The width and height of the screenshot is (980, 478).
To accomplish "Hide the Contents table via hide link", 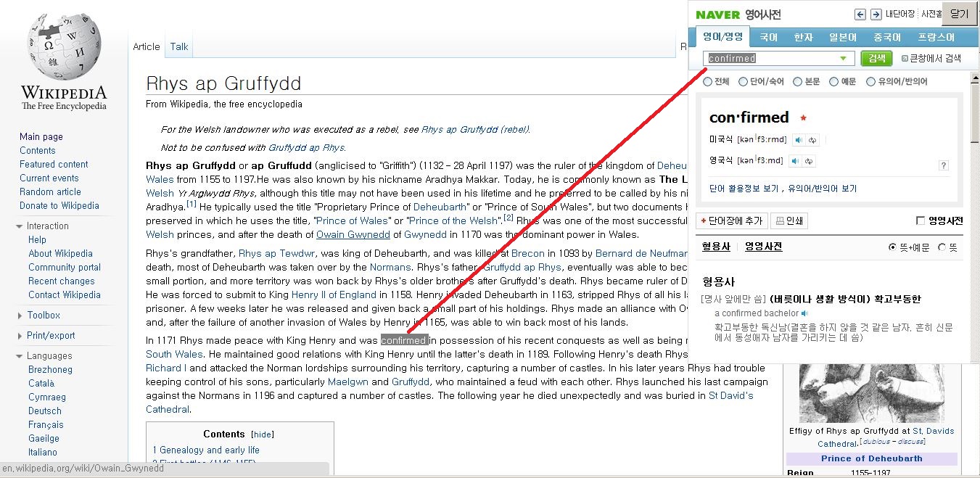I will (263, 434).
